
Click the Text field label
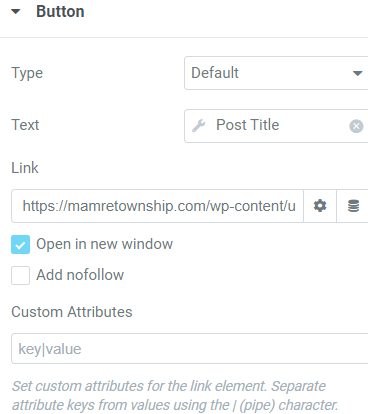coord(25,125)
